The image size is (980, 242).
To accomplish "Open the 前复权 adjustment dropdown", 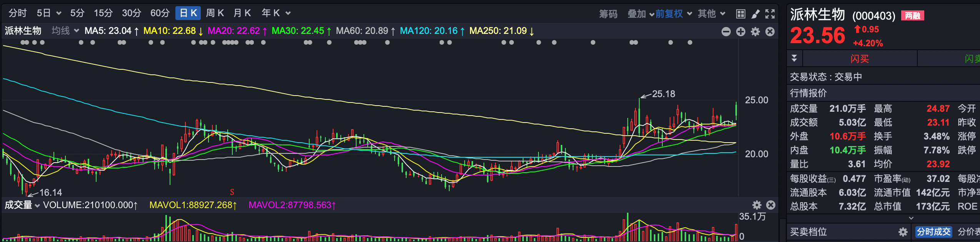I will pyautogui.click(x=673, y=14).
